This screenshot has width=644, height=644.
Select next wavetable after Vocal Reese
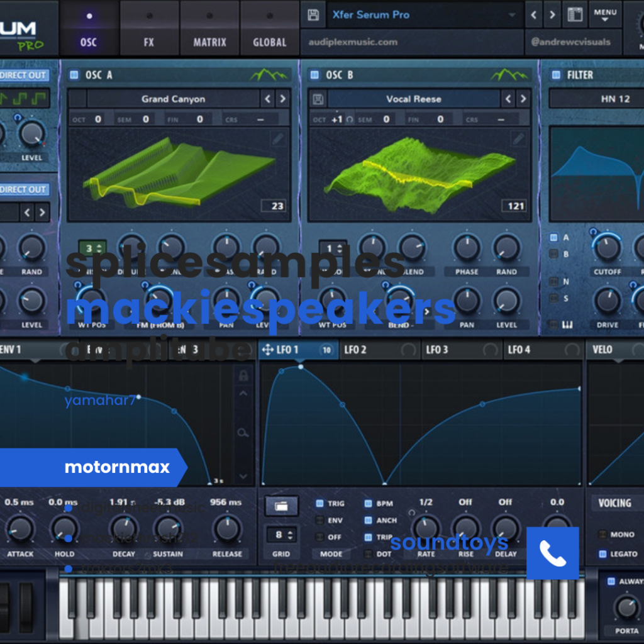point(523,99)
